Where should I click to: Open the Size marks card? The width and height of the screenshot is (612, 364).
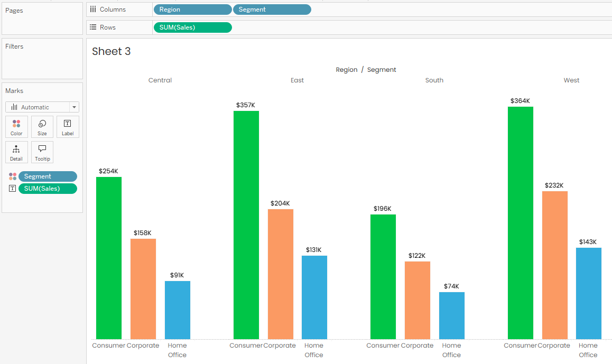pyautogui.click(x=42, y=127)
